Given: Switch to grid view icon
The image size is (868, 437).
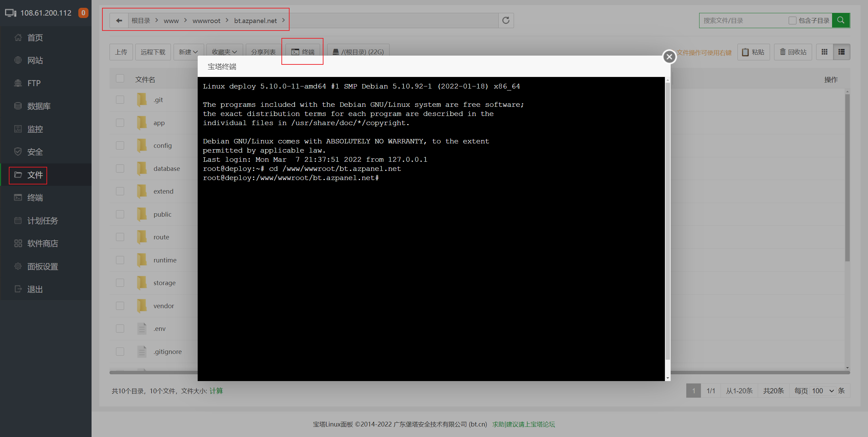Looking at the screenshot, I should (x=825, y=52).
